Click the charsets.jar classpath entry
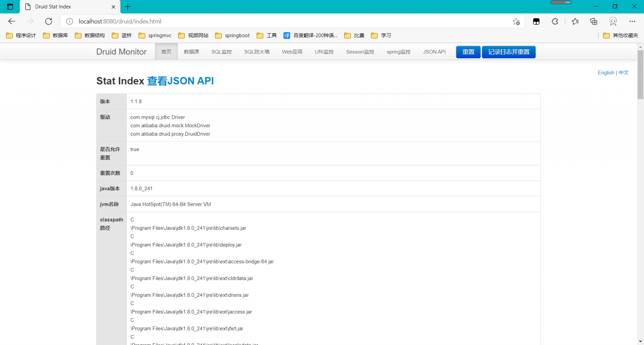The width and height of the screenshot is (644, 345). [x=188, y=228]
